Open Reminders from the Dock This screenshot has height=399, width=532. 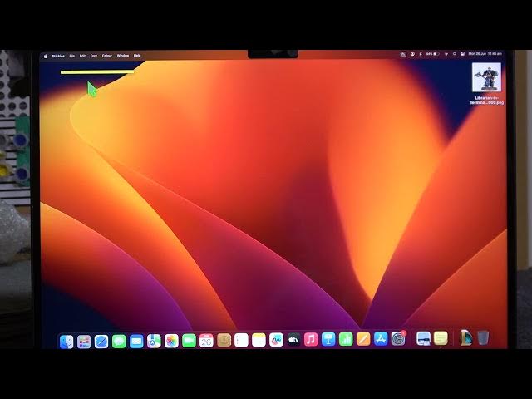tap(241, 340)
